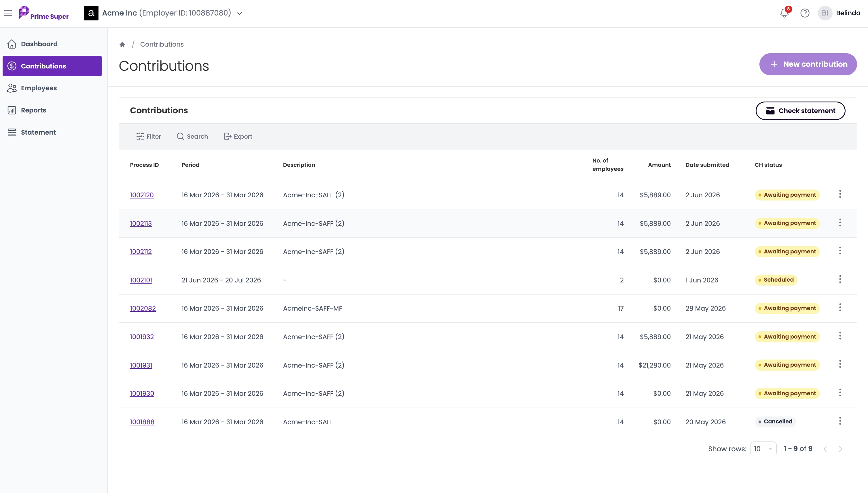Open actions menu for process 1002120
The image size is (868, 493).
coord(840,194)
